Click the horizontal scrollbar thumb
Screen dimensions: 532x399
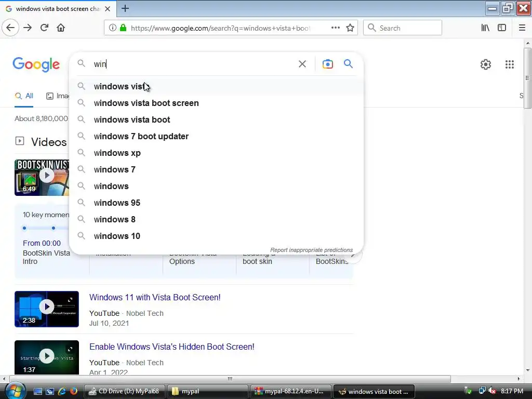tap(230, 379)
